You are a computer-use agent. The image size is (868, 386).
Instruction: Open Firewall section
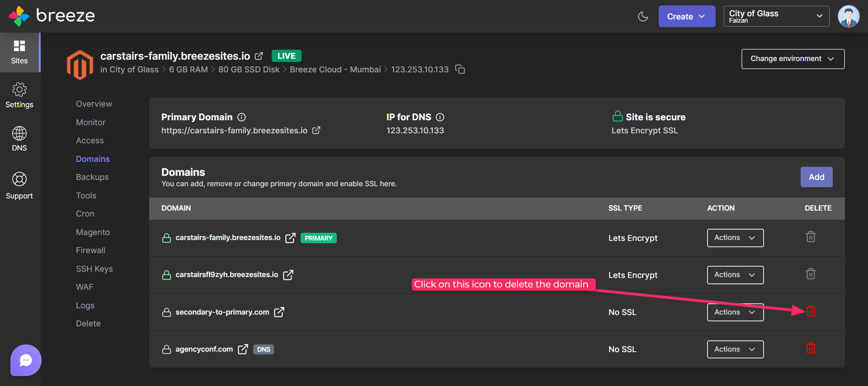tap(90, 250)
